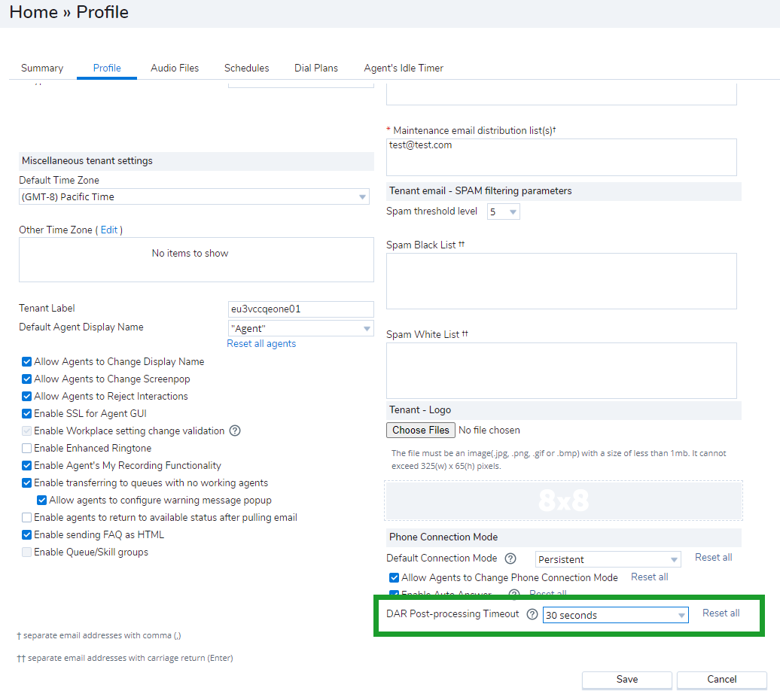The image size is (780, 700).
Task: Open the Audio Files tab
Action: tap(175, 68)
